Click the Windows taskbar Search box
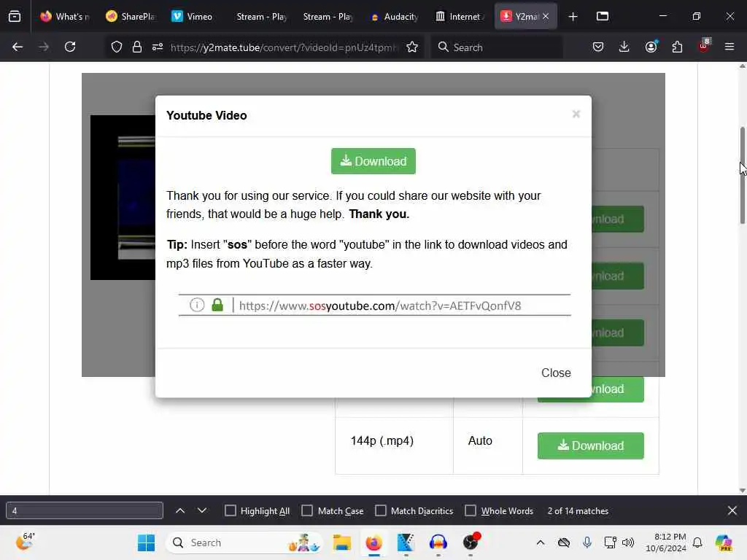 tap(244, 542)
